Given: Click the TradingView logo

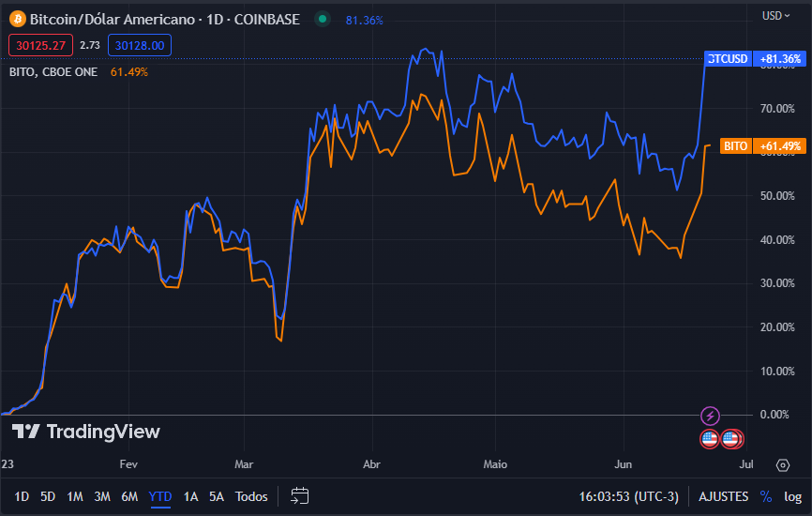Looking at the screenshot, I should 86,432.
